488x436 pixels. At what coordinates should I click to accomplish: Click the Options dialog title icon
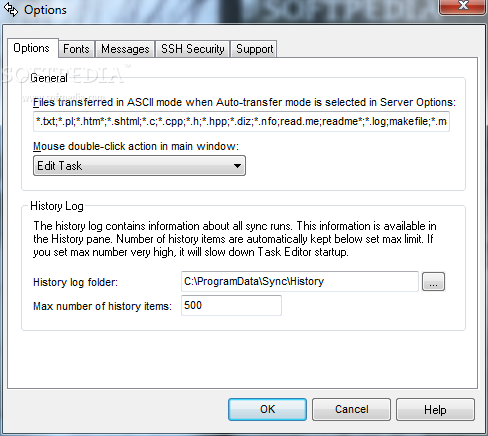pos(11,9)
